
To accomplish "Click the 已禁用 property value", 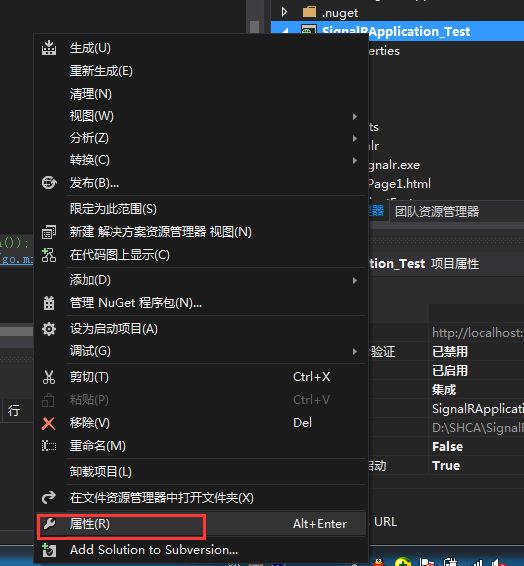I will (x=450, y=352).
